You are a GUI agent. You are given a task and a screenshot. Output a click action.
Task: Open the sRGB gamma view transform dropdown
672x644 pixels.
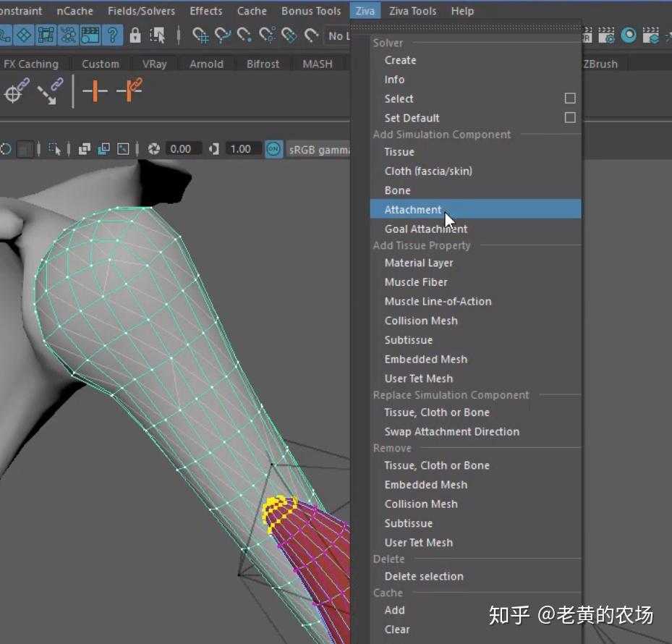pyautogui.click(x=318, y=149)
